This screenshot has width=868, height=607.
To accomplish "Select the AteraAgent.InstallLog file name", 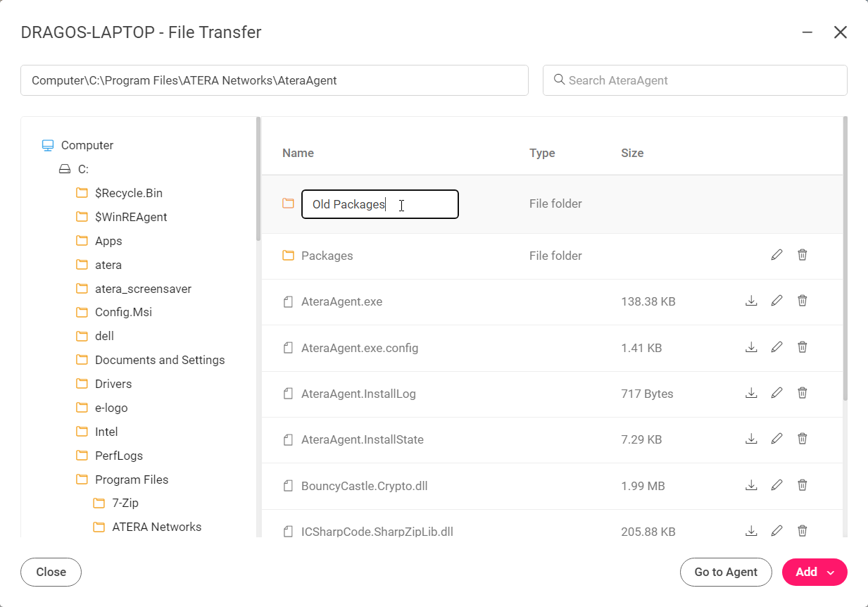I will pyautogui.click(x=358, y=394).
